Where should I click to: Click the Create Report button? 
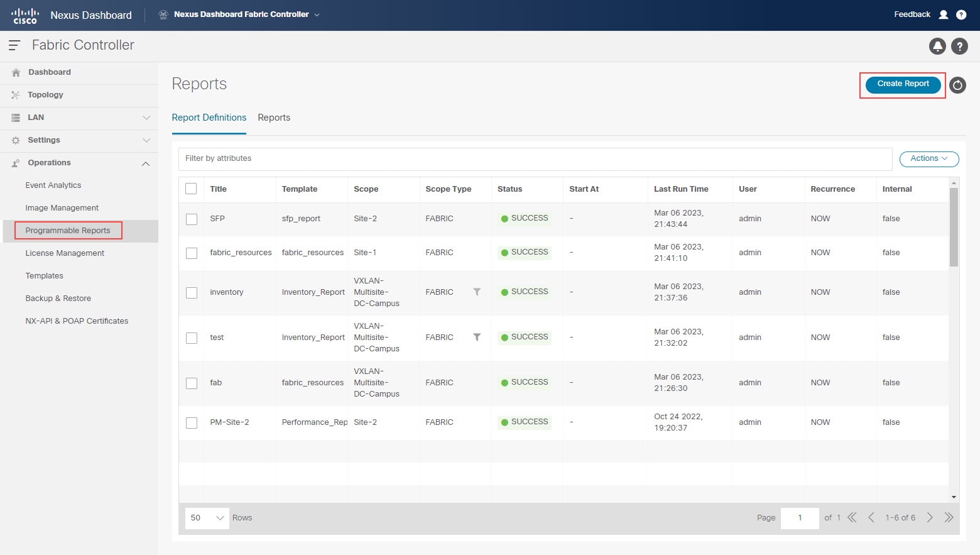click(x=903, y=84)
